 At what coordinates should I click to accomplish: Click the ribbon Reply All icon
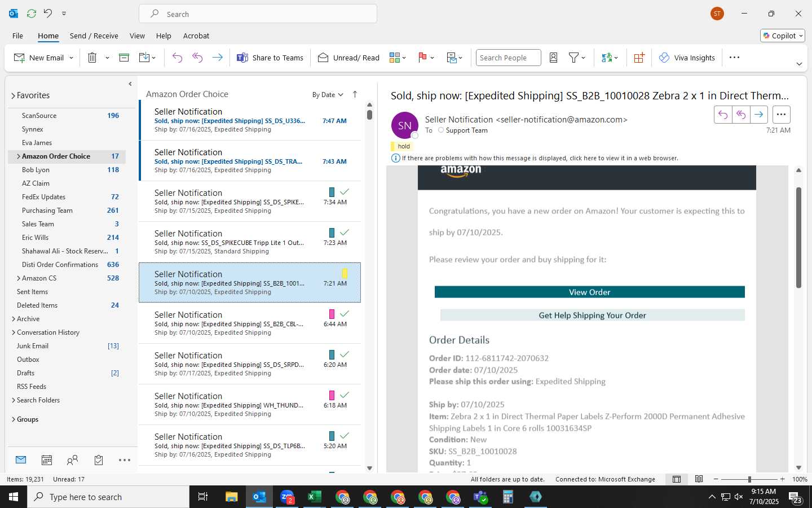click(197, 58)
